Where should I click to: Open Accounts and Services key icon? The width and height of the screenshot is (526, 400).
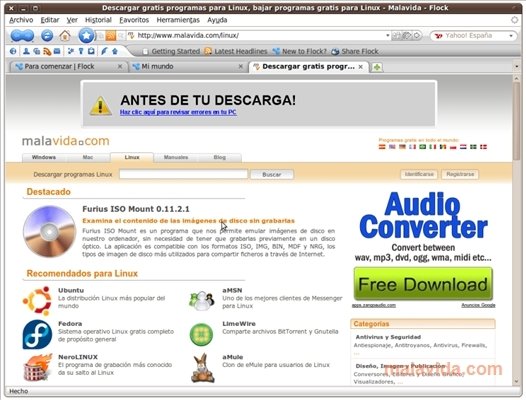click(81, 51)
